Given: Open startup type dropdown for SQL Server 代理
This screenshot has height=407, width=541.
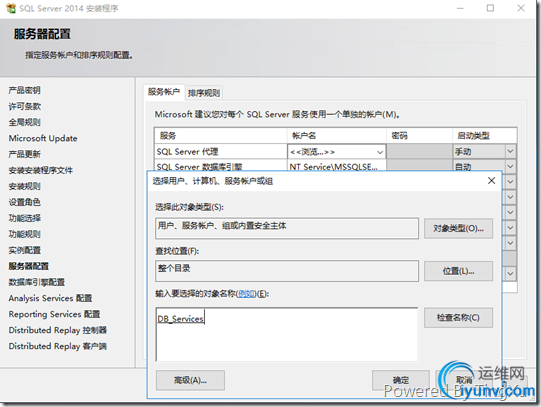Looking at the screenshot, I should point(510,151).
